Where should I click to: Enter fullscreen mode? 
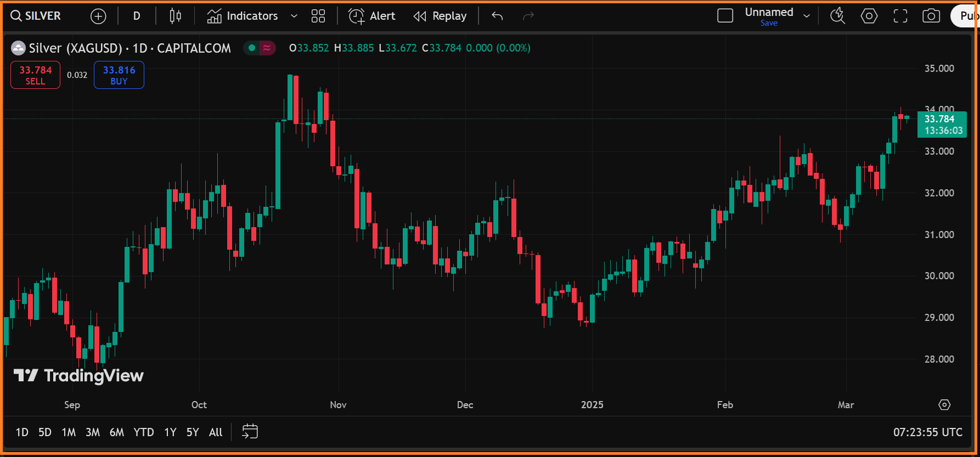[900, 16]
